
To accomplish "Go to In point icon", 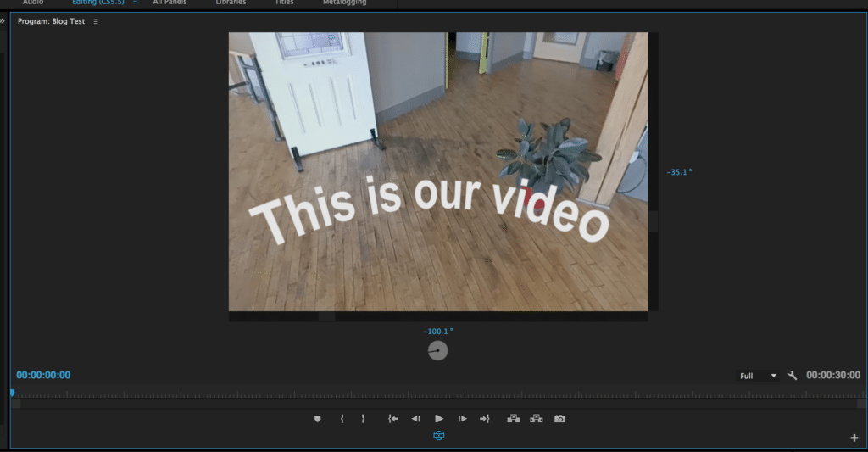I will (393, 419).
